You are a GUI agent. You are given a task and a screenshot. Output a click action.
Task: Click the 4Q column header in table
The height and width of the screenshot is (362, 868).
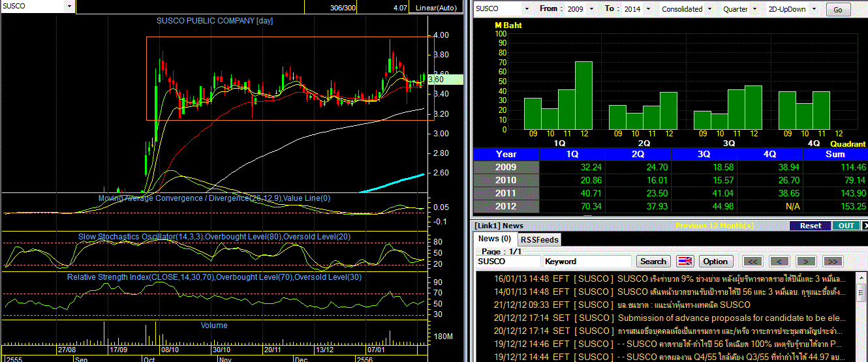[x=770, y=154]
